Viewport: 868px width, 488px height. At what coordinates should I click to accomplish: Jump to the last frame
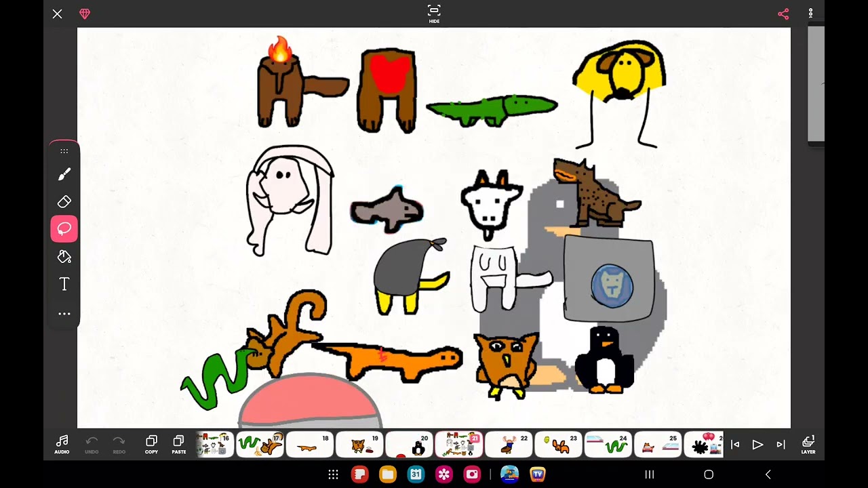click(781, 445)
